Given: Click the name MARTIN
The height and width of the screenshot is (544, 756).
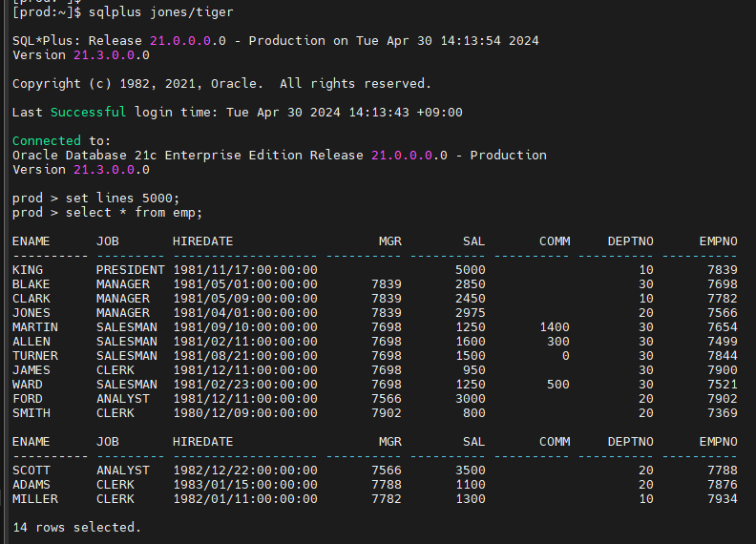Looking at the screenshot, I should point(35,327).
